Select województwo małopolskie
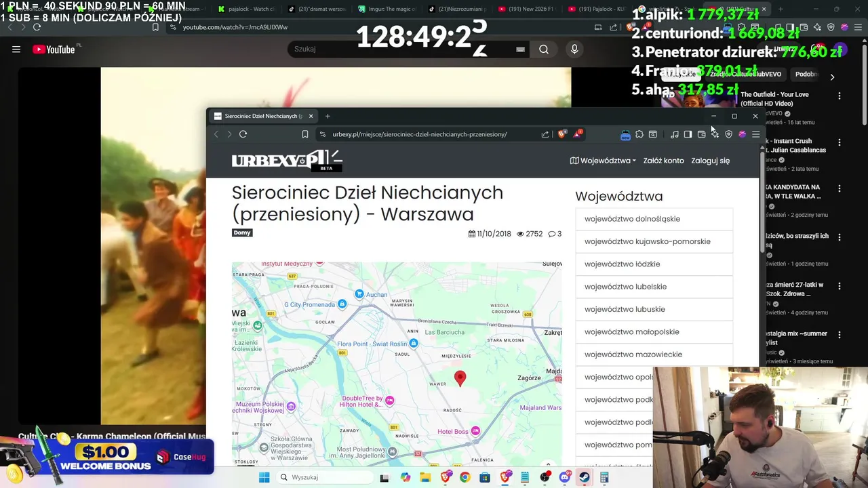The image size is (868, 488). pyautogui.click(x=654, y=332)
